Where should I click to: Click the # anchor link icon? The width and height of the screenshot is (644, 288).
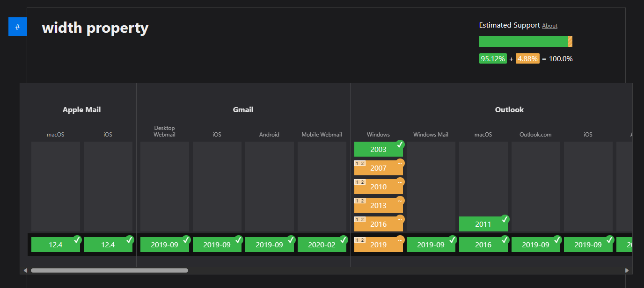[x=17, y=27]
